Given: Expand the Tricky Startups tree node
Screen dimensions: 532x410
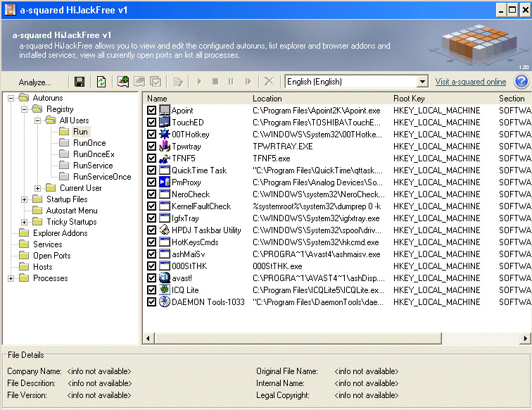Looking at the screenshot, I should point(24,222).
